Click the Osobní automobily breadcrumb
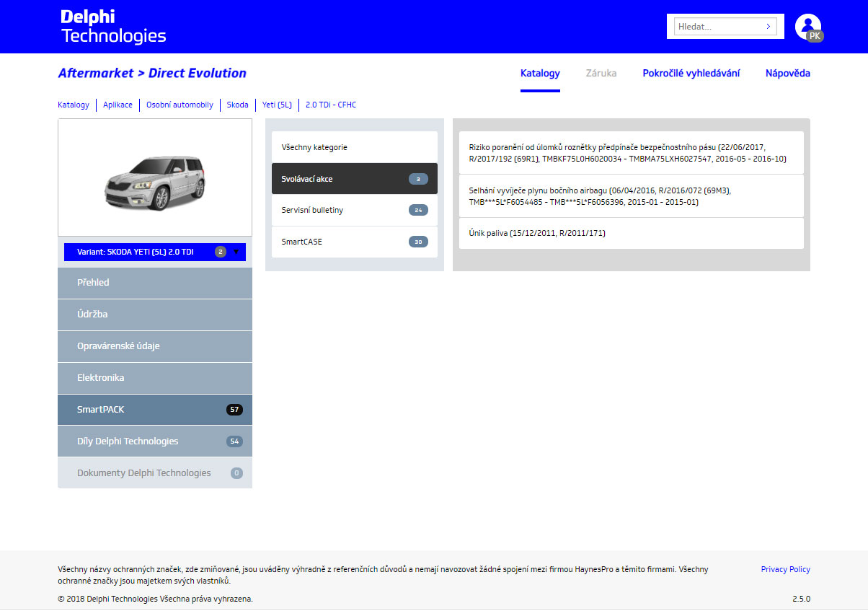This screenshot has width=868, height=611. (x=180, y=105)
